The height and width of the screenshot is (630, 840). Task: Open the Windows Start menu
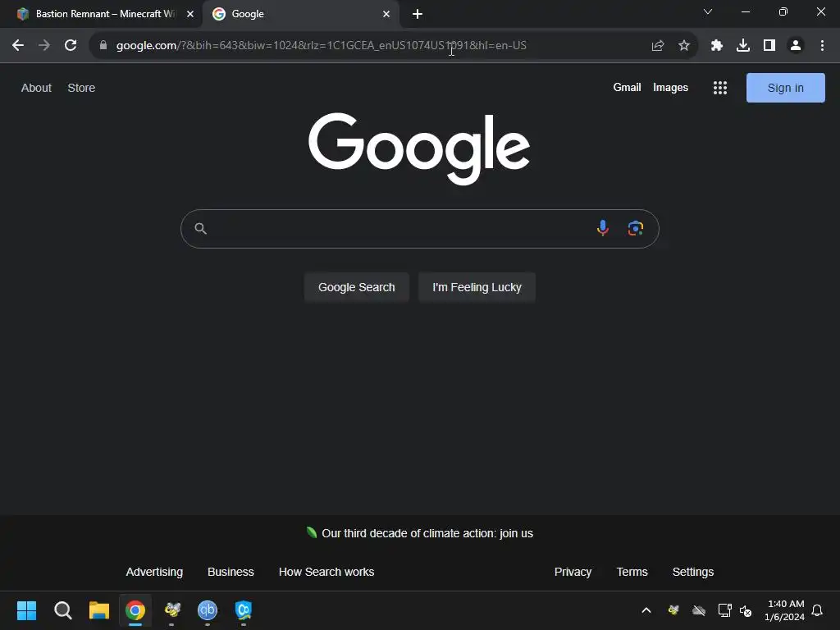point(26,610)
